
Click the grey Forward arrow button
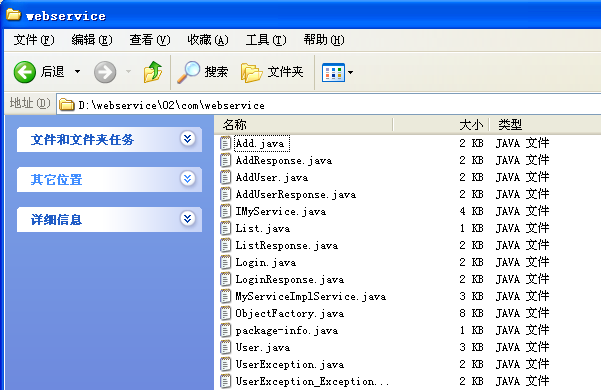(105, 72)
